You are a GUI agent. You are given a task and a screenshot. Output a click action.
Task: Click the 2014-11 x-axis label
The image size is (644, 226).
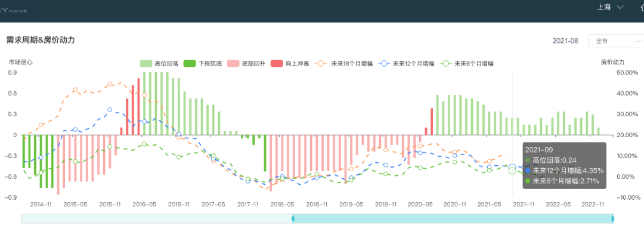(41, 204)
